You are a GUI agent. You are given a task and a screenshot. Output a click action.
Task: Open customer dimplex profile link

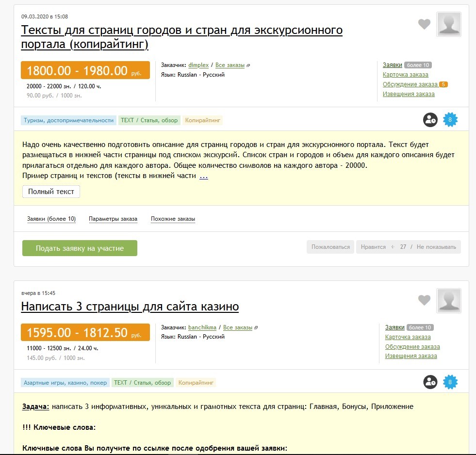(198, 65)
